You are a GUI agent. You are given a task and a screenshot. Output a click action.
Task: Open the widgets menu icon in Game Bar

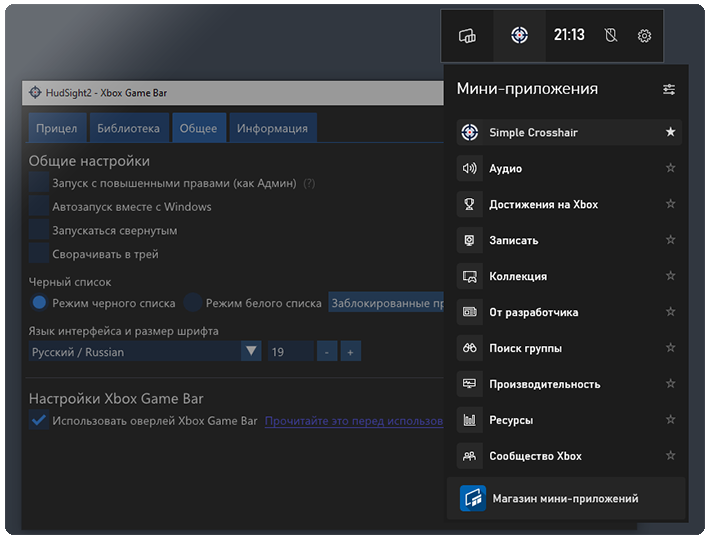click(x=467, y=35)
